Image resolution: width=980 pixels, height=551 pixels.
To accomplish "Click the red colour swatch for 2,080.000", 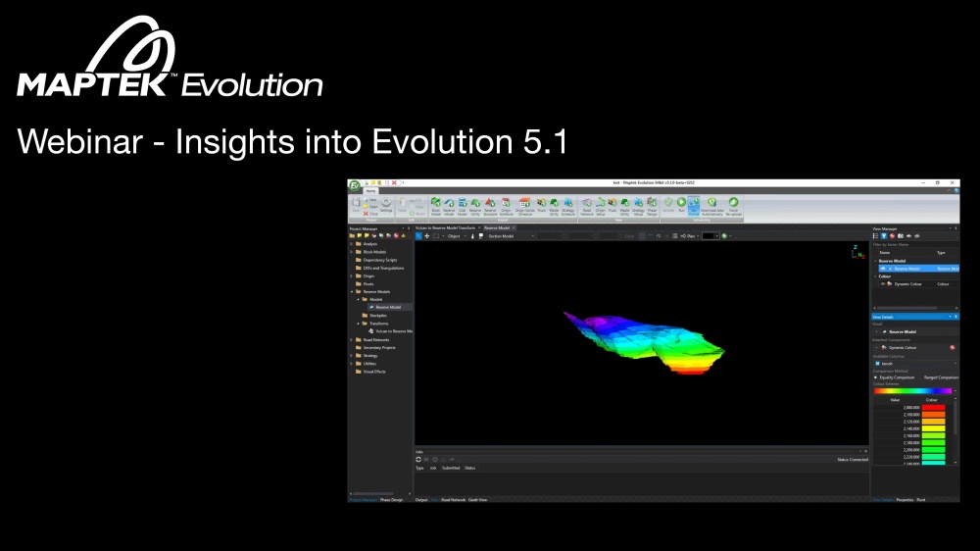I will click(933, 407).
